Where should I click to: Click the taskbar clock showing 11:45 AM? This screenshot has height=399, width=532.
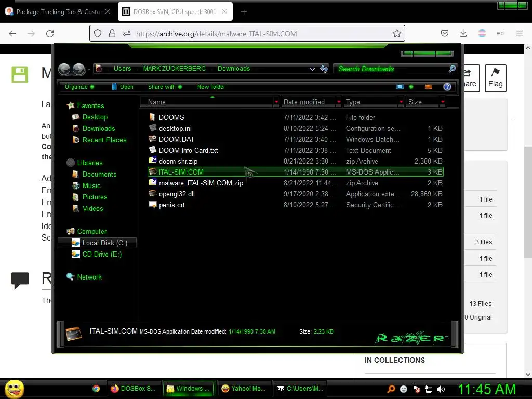point(487,389)
